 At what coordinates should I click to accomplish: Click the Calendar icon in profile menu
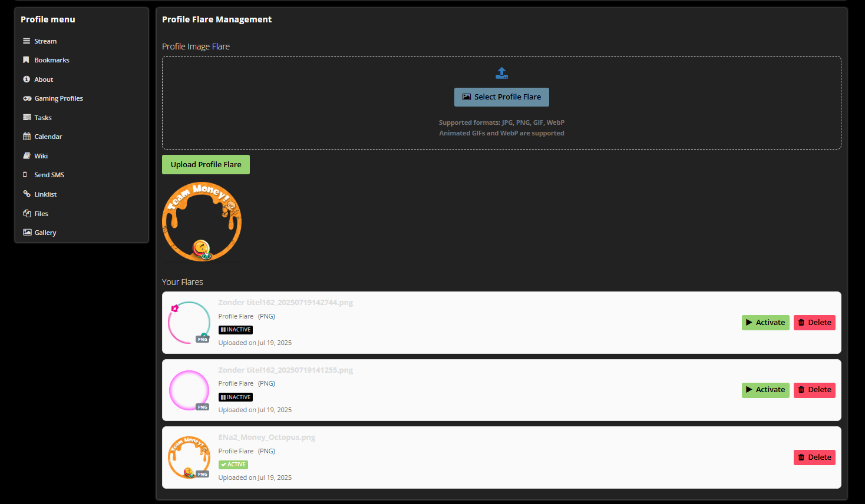27,137
